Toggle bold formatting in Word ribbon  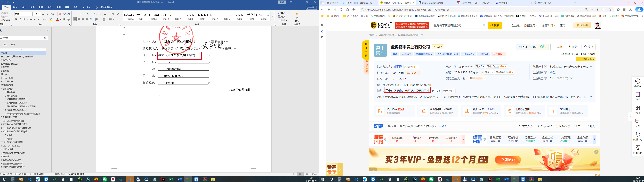coord(16,19)
